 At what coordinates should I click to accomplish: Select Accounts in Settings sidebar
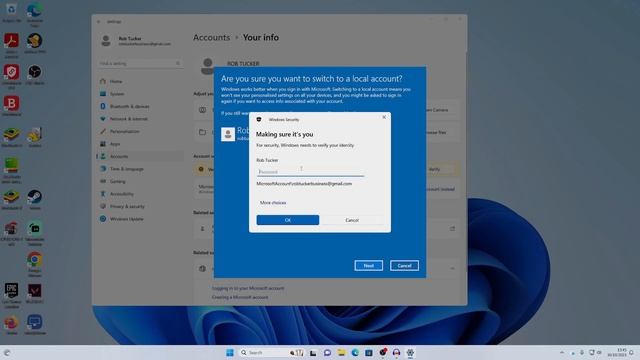140,156
